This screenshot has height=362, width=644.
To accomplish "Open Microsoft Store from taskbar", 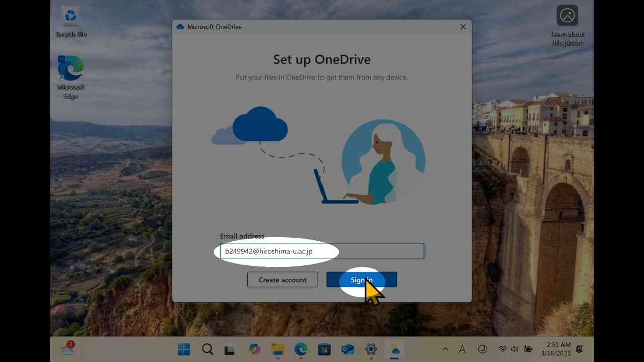I will pyautogui.click(x=325, y=349).
